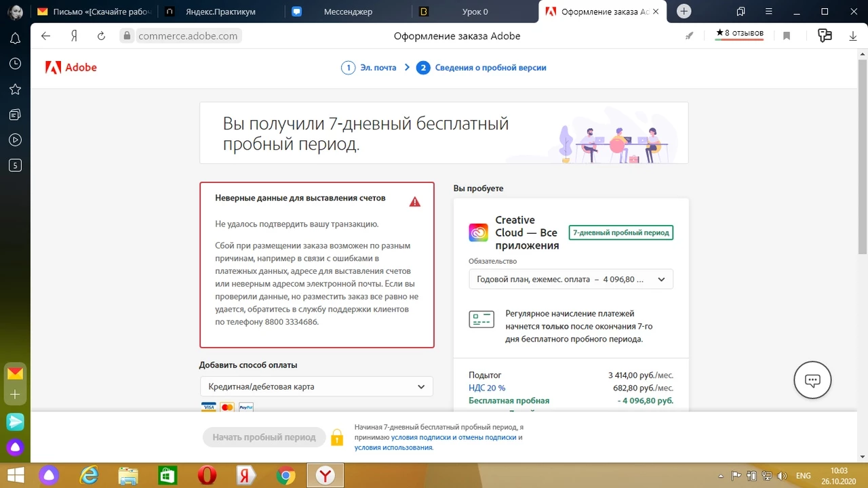This screenshot has height=488, width=868.
Task: Open the browser hamburger menu
Action: 768,12
